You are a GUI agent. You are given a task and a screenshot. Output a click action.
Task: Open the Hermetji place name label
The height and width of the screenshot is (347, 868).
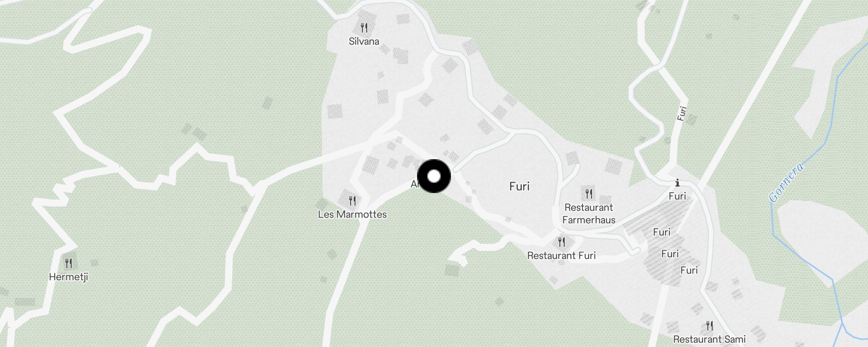(69, 277)
